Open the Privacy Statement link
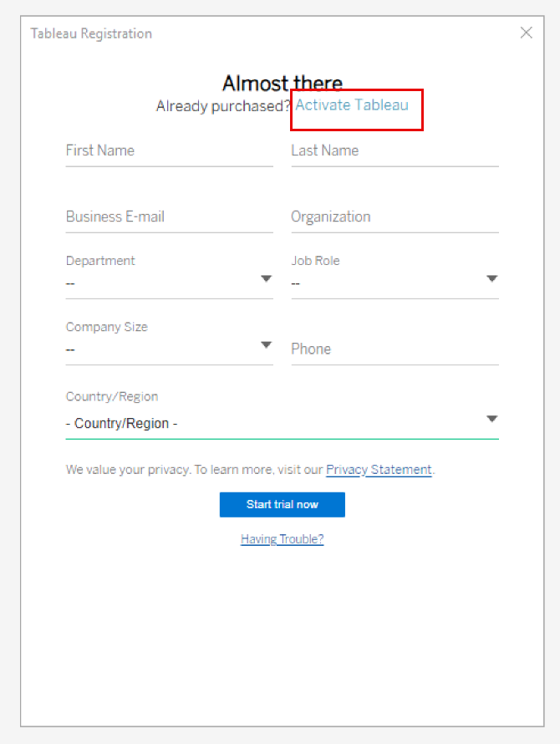Viewport: 560px width, 744px height. point(379,470)
